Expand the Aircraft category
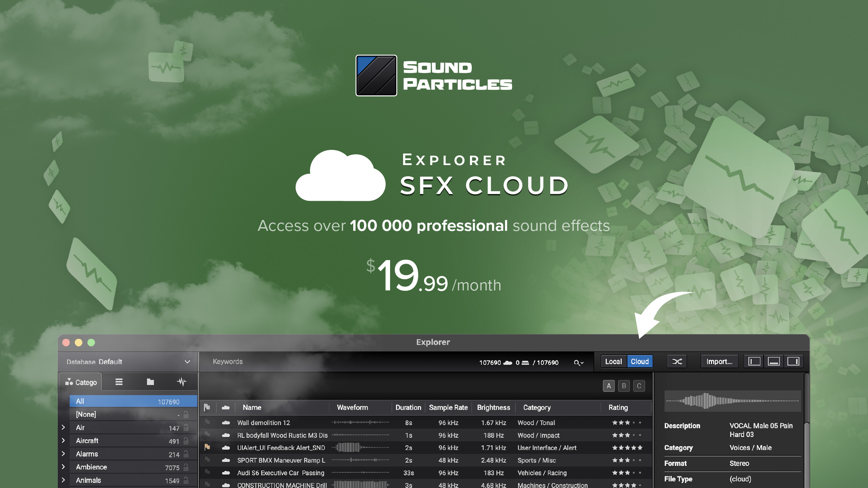 click(63, 441)
